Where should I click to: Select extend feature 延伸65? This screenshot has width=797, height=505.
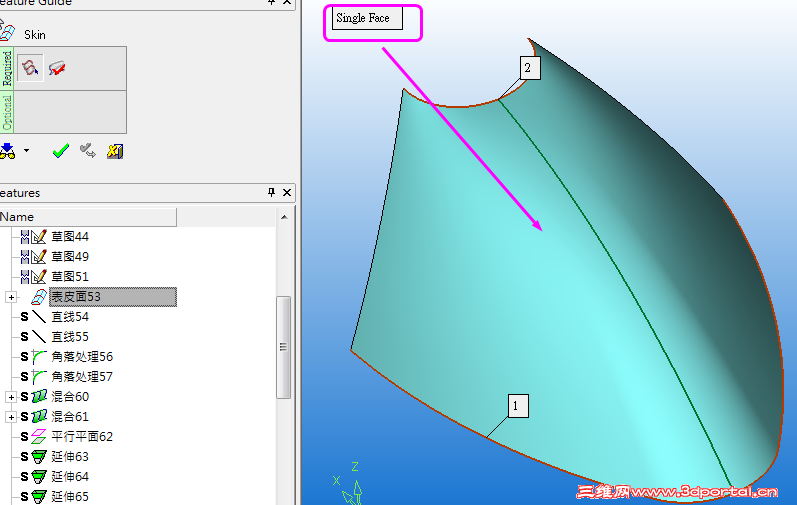pos(70,496)
